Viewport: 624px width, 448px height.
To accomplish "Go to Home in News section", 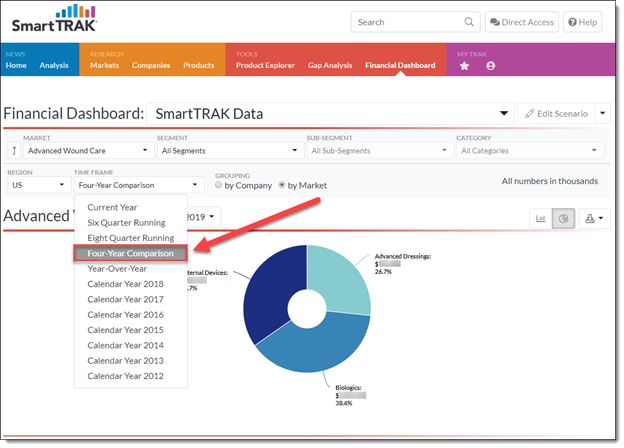I will tap(16, 65).
